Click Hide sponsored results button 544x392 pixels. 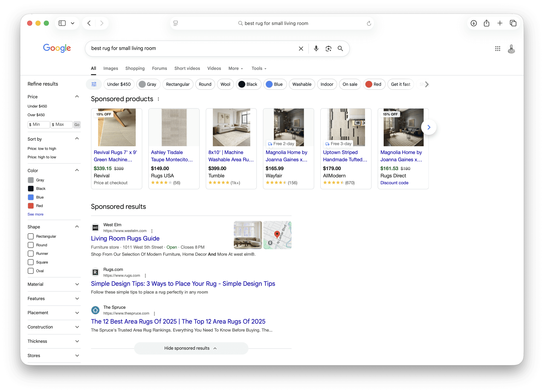(191, 348)
